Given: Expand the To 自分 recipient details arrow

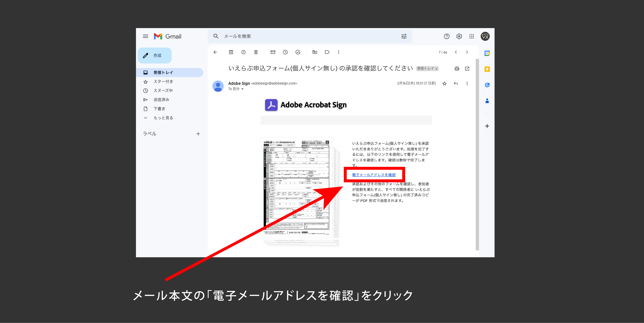Looking at the screenshot, I should (x=242, y=89).
